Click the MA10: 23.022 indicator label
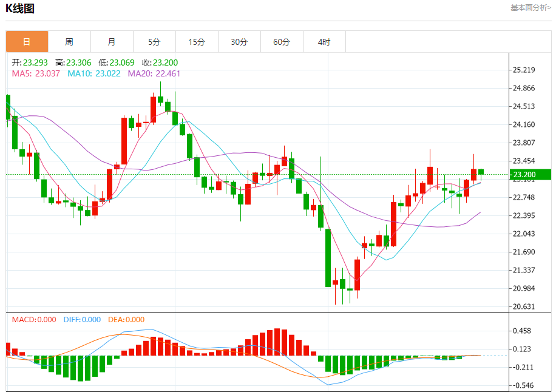The image size is (556, 392). [94, 73]
